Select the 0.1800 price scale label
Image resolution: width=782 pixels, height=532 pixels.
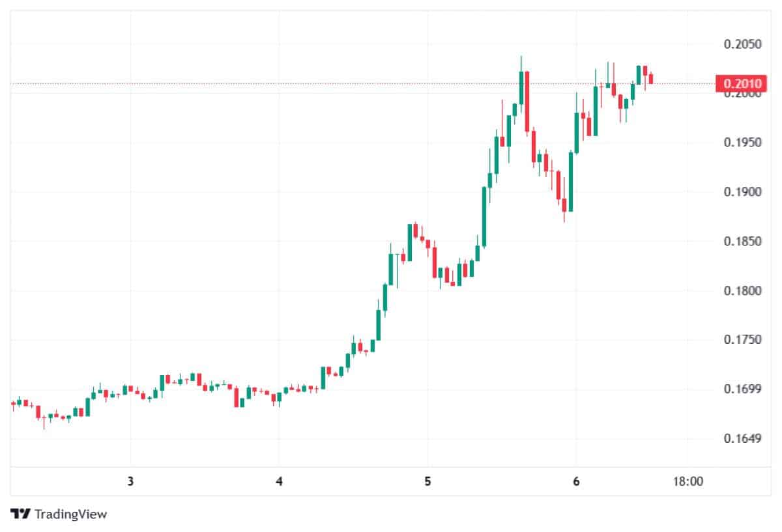coord(742,290)
